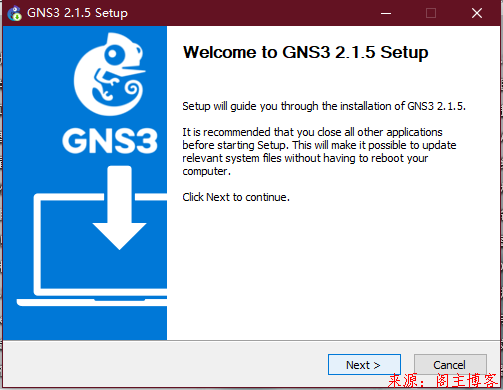Click the "Click Next to continue." text

[236, 197]
